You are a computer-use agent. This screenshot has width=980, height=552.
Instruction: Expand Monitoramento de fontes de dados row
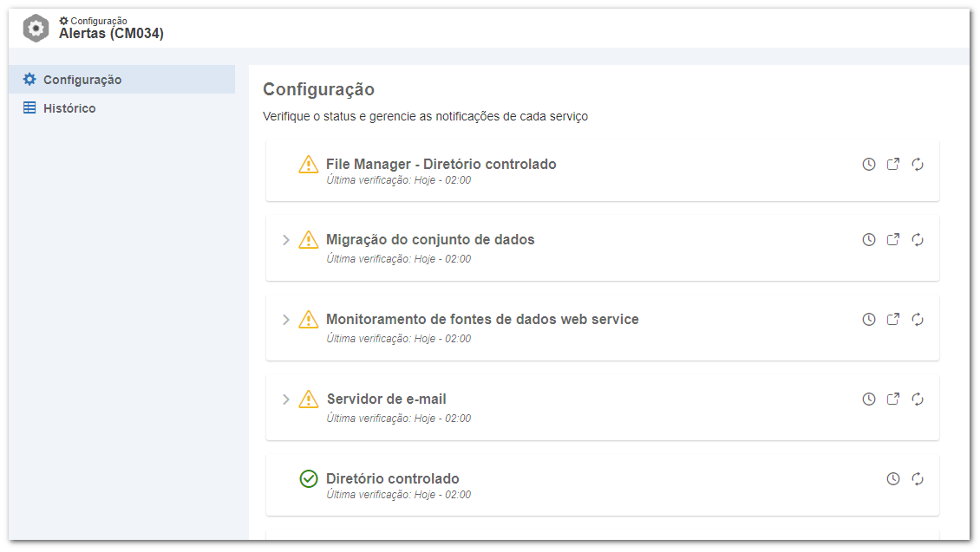click(285, 320)
